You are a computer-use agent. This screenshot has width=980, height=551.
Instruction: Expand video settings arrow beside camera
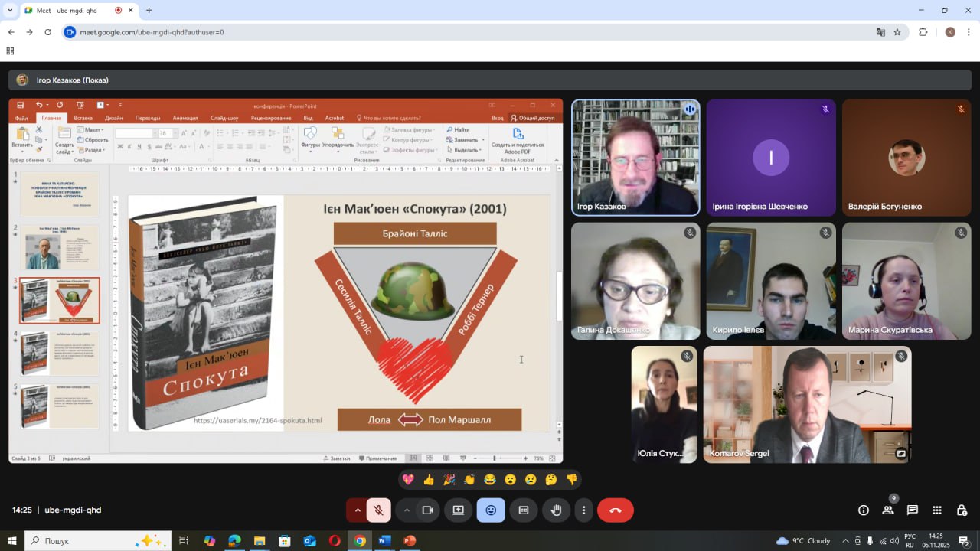click(x=407, y=510)
